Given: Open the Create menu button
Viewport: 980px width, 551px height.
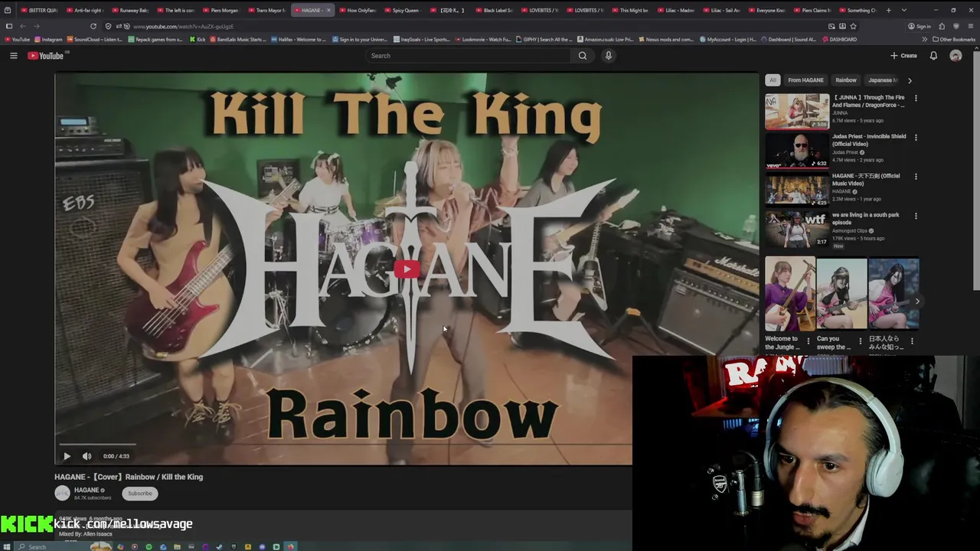Looking at the screenshot, I should 903,55.
